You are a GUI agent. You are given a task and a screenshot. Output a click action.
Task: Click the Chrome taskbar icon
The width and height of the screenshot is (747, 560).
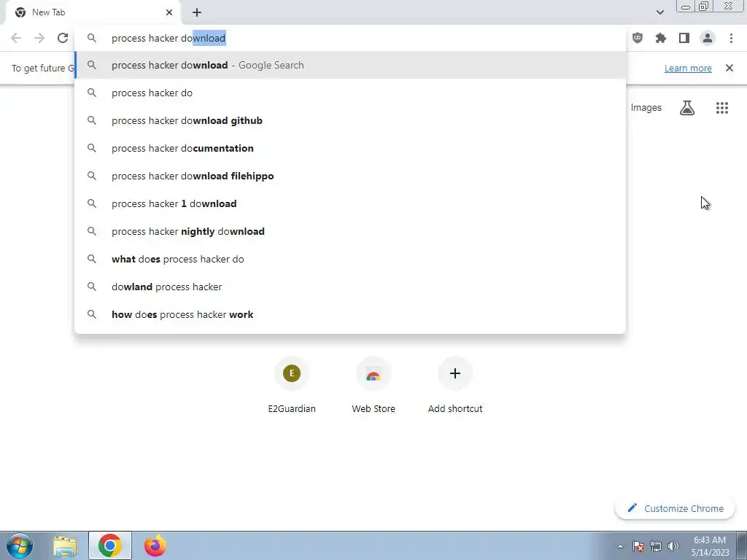[110, 545]
